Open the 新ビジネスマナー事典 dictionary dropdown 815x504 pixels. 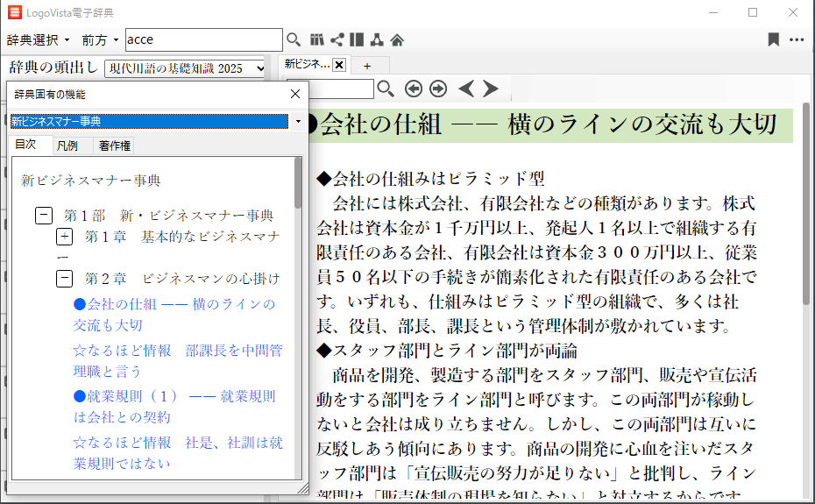point(298,121)
